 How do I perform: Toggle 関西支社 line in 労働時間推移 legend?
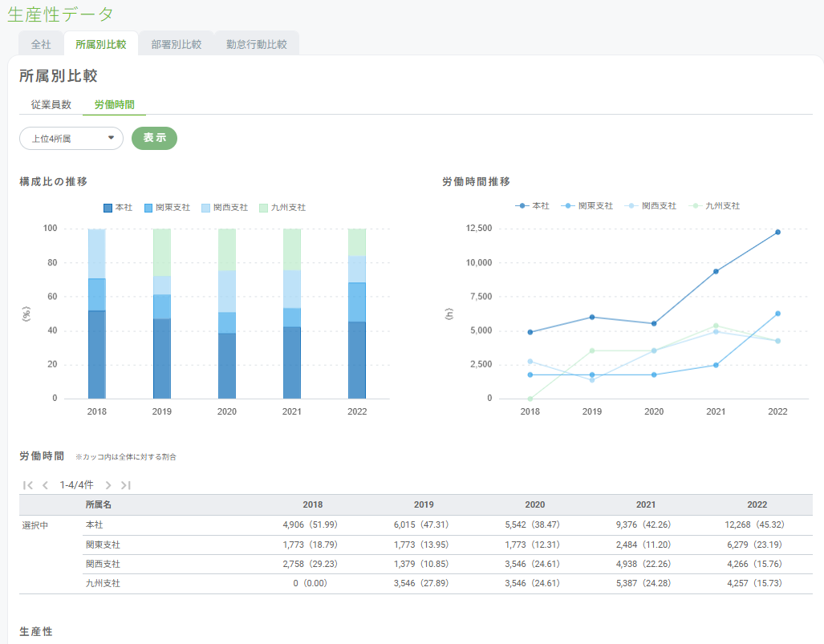pos(651,206)
